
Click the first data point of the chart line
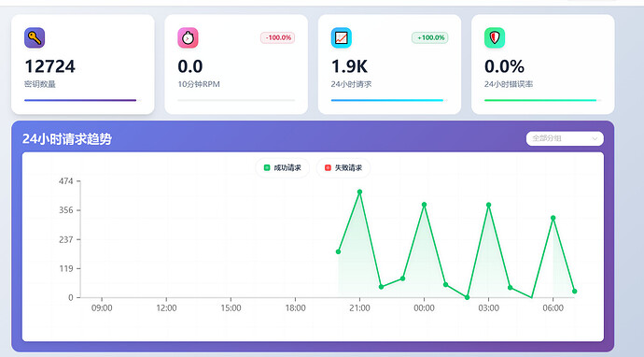(339, 251)
